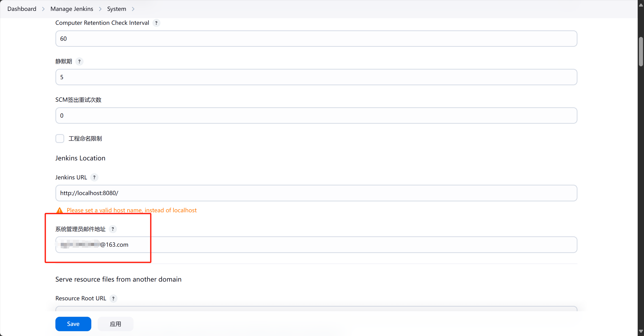The height and width of the screenshot is (336, 644).
Task: Open Resource Root URL help icon
Action: tap(113, 298)
